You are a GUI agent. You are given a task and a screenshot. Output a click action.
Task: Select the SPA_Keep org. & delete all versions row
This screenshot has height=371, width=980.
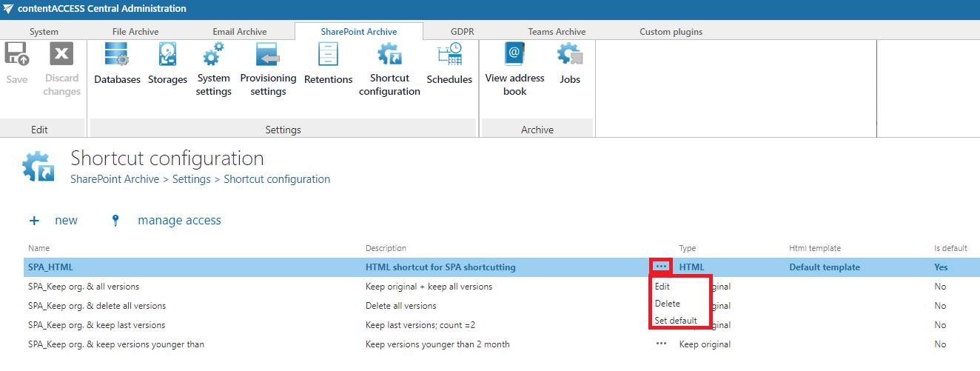tap(97, 306)
